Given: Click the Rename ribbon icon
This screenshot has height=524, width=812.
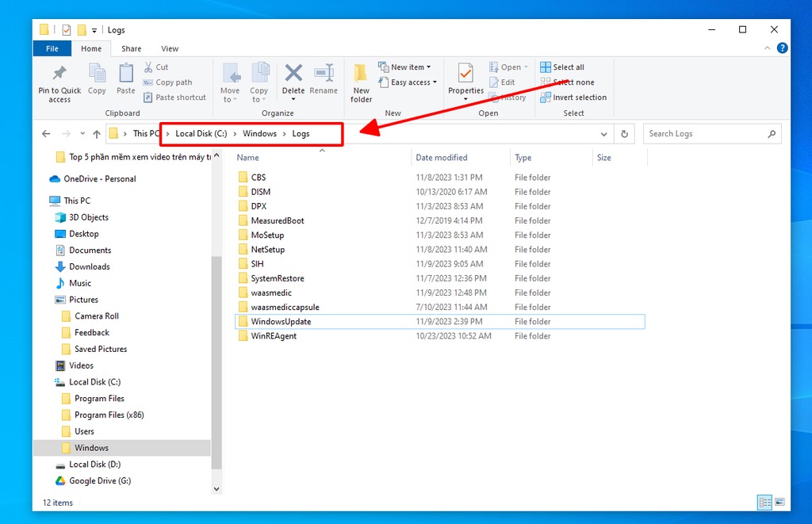Looking at the screenshot, I should pyautogui.click(x=324, y=73).
